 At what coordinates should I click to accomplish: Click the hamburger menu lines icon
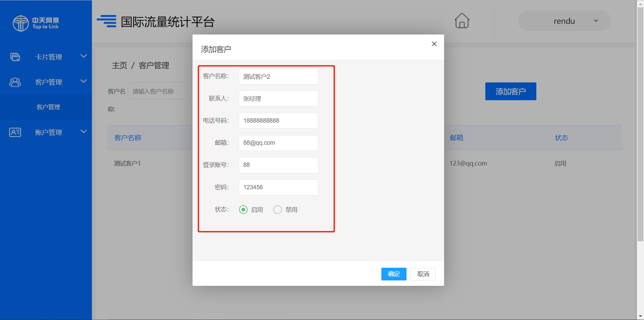[x=107, y=21]
